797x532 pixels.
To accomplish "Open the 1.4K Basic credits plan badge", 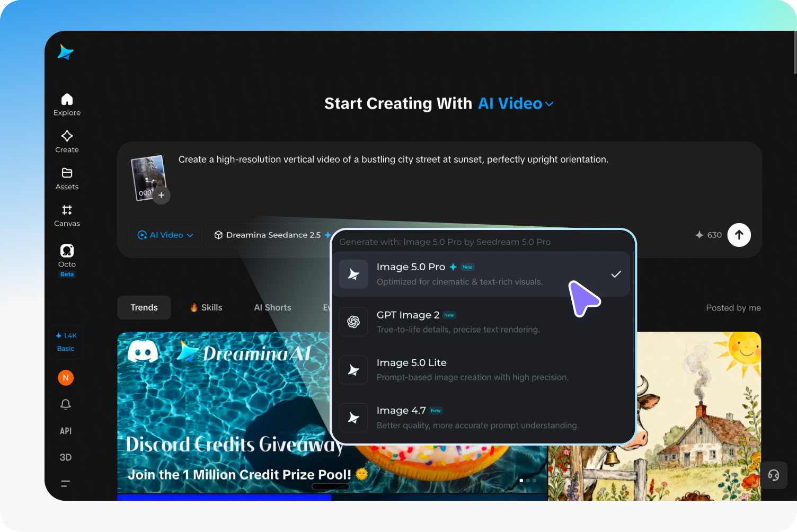I will click(x=66, y=342).
